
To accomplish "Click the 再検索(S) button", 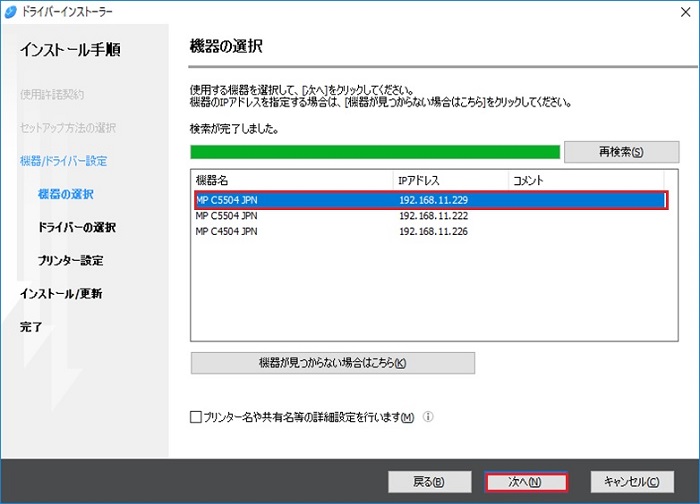I will coord(621,152).
